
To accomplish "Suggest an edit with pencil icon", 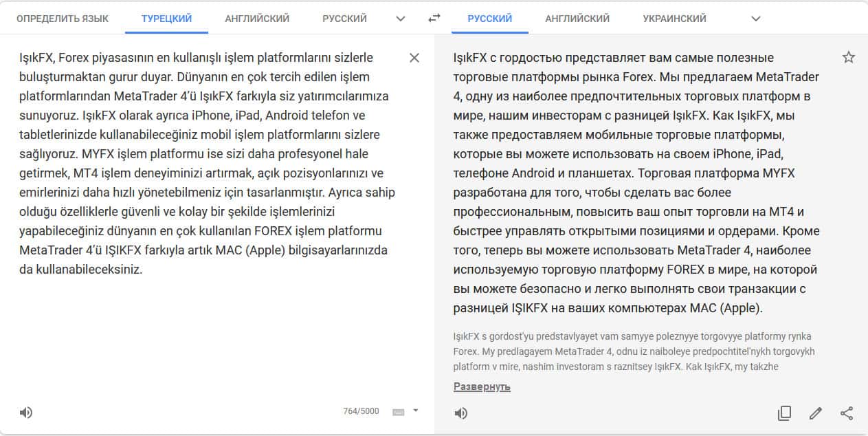I will tap(816, 413).
